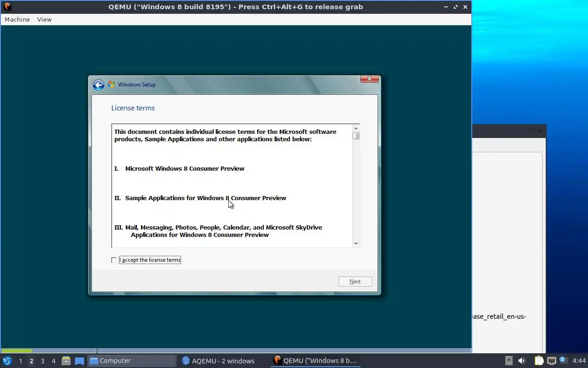Click the notification info tray icon
Viewport: 588px width, 368px height.
(x=563, y=360)
